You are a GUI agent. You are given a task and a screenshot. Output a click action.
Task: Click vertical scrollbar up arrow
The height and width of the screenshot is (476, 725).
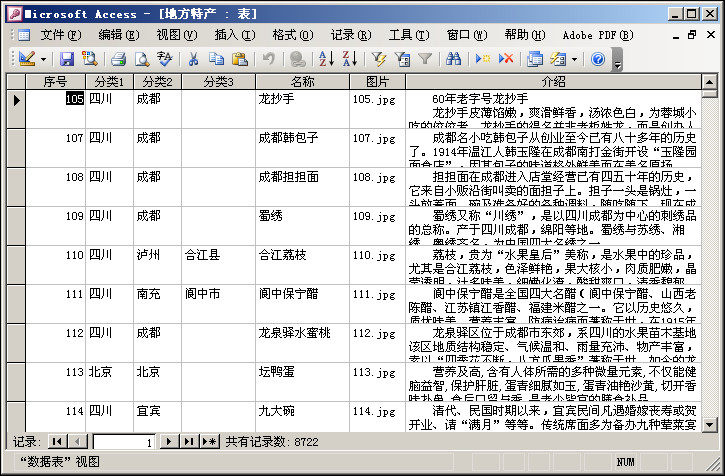point(709,82)
